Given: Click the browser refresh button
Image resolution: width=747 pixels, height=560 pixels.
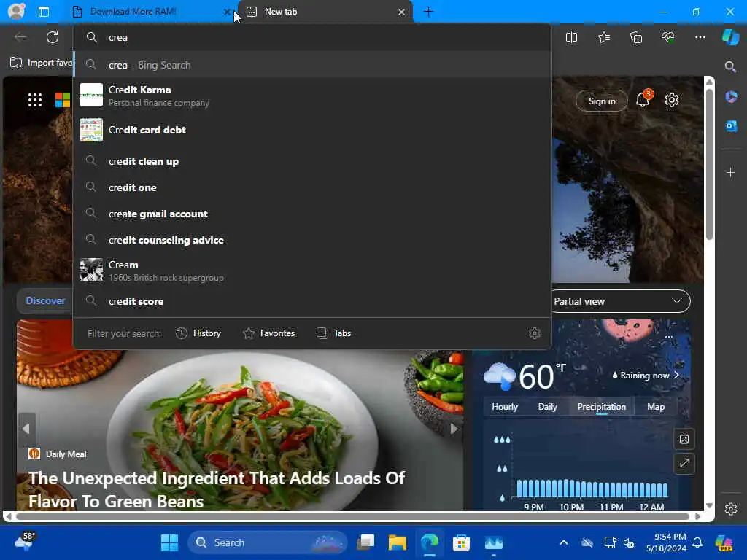Looking at the screenshot, I should coord(53,37).
